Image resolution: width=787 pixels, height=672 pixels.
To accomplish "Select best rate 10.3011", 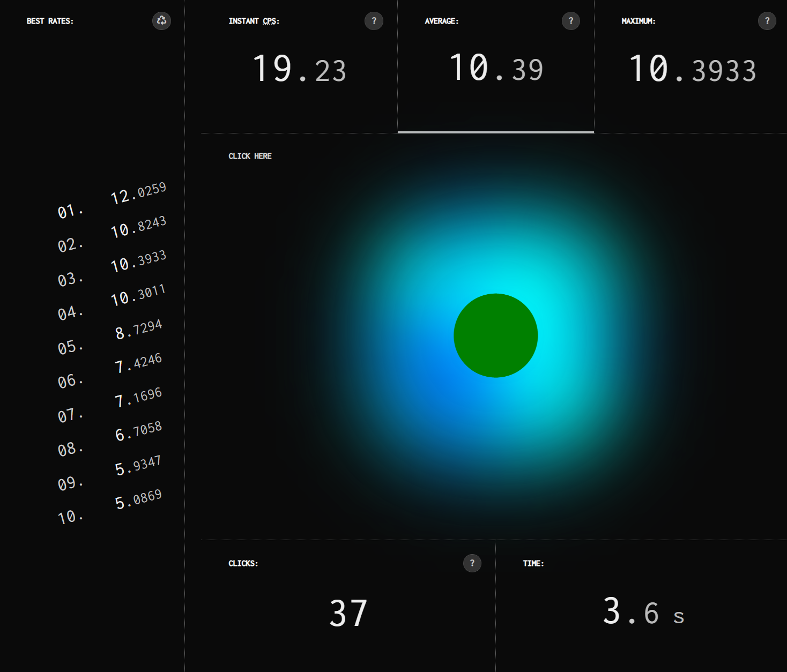I will click(x=138, y=295).
